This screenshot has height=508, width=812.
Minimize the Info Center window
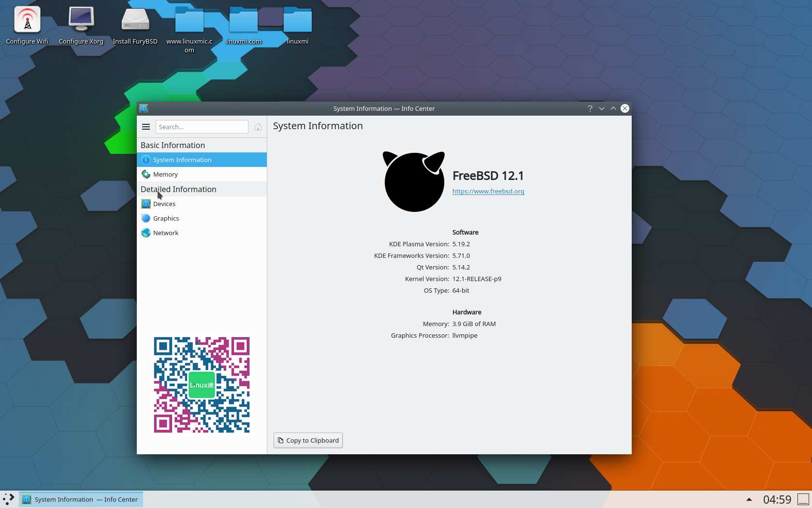pos(602,108)
